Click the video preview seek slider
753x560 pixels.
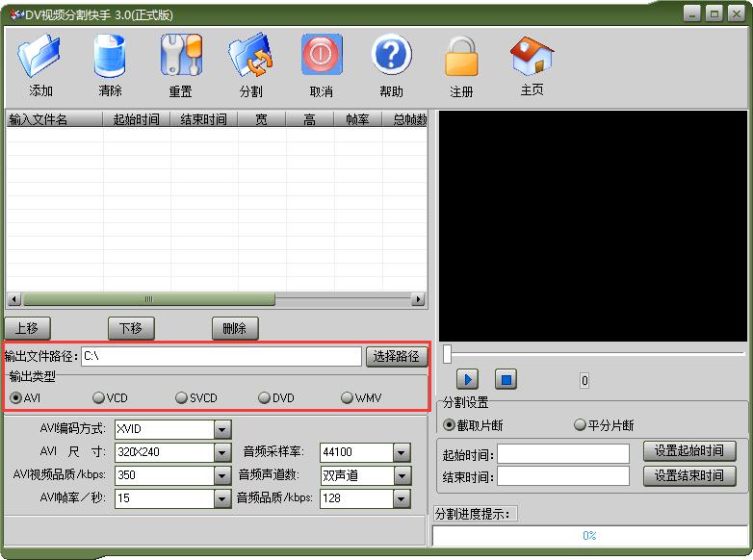[x=593, y=354]
